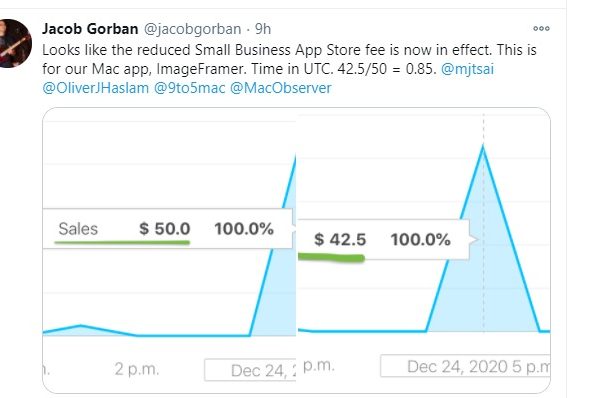Open the tweet's three-dot more options menu
The width and height of the screenshot is (600, 398).
click(x=541, y=28)
